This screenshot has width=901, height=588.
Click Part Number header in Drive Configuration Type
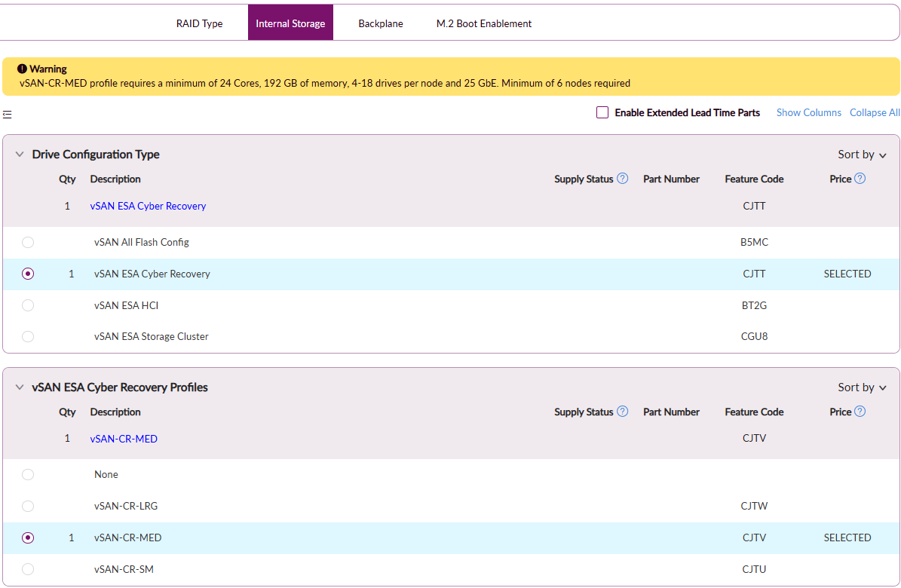[671, 179]
